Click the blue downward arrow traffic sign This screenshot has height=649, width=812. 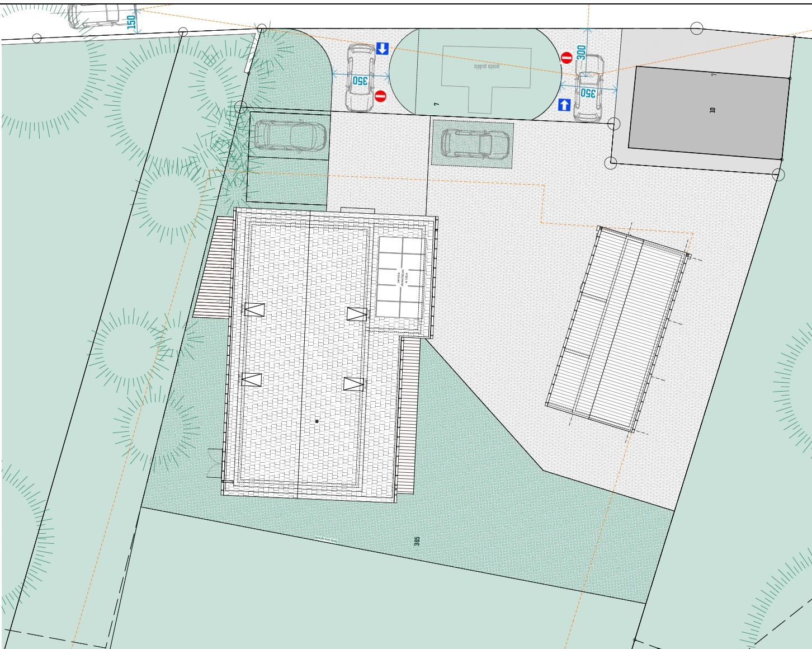pos(382,49)
